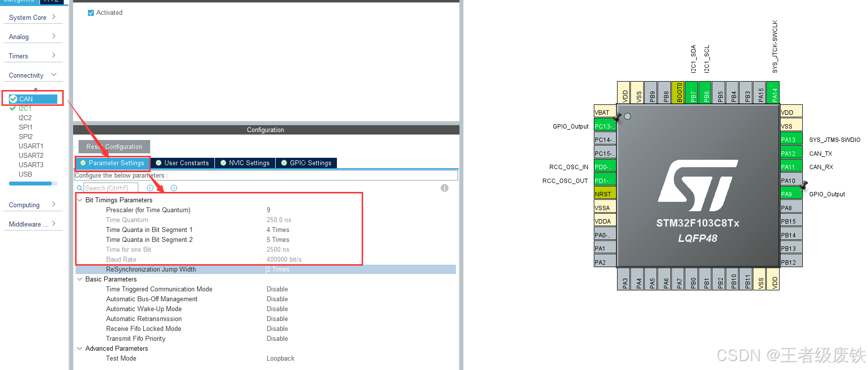Select the PB9 pin

click(651, 92)
